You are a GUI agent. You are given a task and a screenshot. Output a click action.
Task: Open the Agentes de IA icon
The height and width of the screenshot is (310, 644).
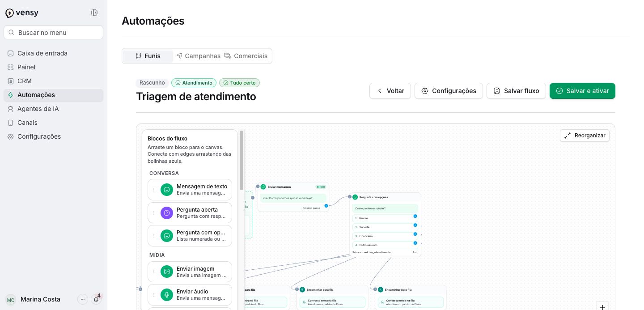click(10, 109)
